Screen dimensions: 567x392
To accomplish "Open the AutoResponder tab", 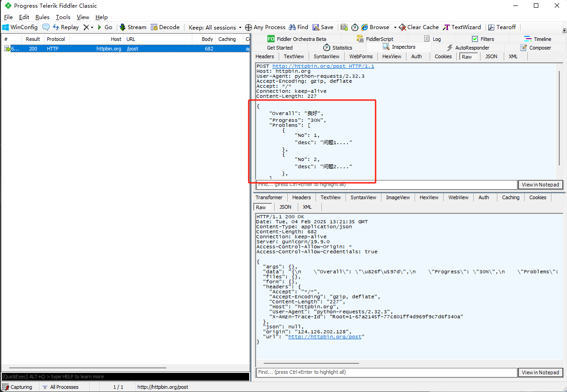I will [467, 48].
